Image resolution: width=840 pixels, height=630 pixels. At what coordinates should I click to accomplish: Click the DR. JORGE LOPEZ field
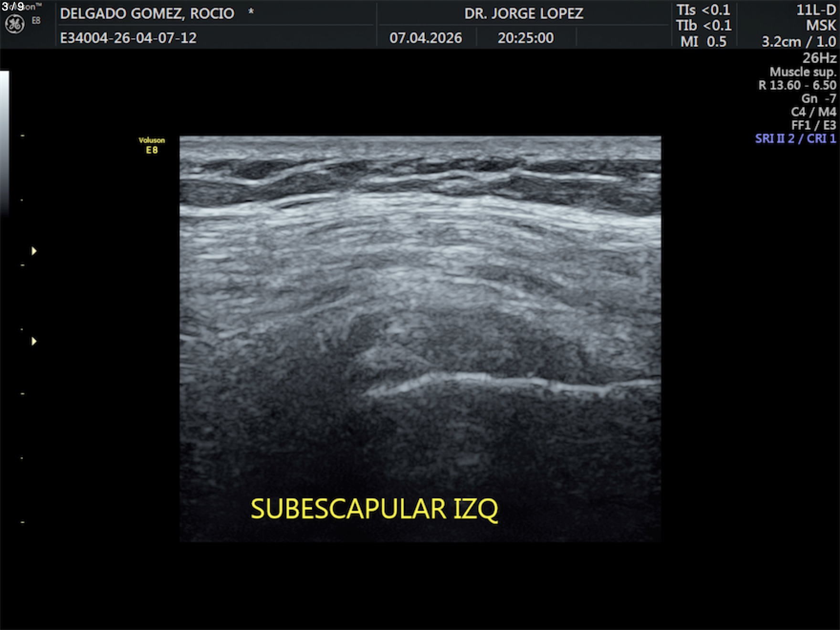(x=524, y=13)
